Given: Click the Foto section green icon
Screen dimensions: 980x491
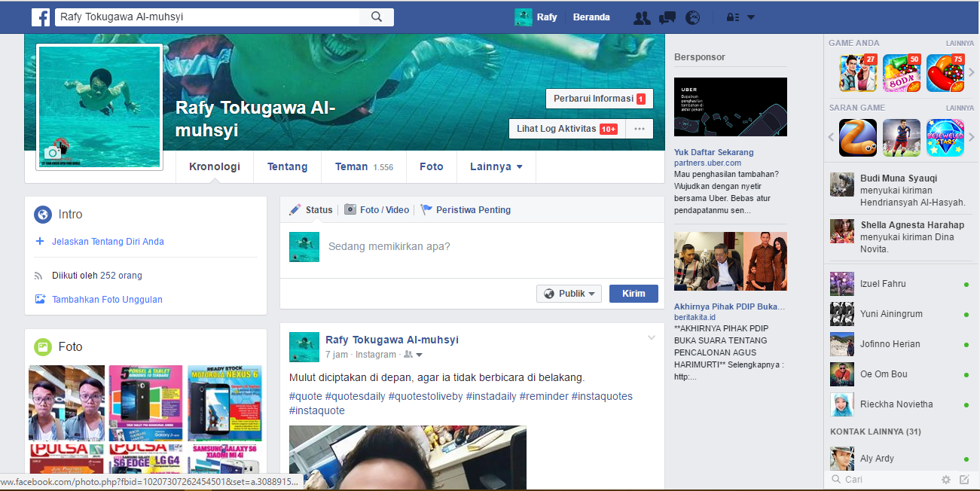Looking at the screenshot, I should [x=43, y=347].
